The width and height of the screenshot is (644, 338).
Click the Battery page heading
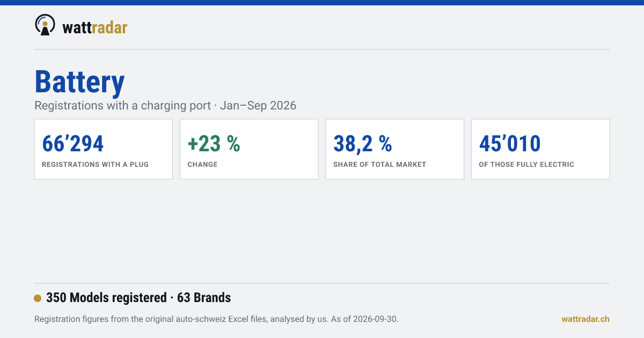coord(79,82)
